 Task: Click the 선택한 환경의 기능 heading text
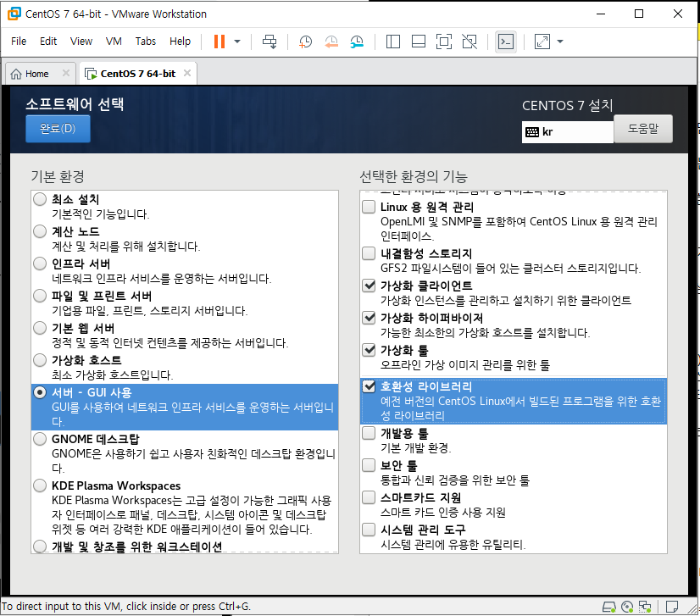click(x=414, y=177)
